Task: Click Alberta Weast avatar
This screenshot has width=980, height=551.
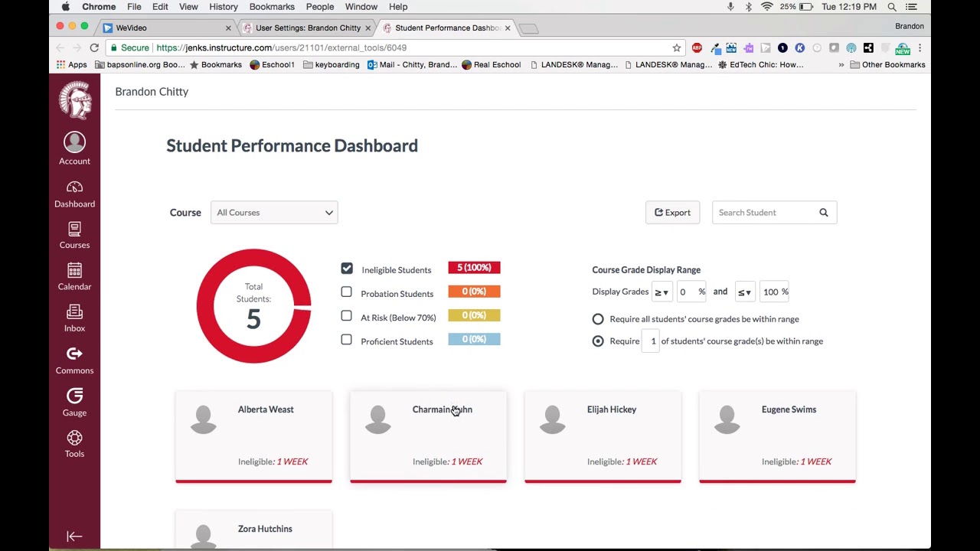Action: pos(204,419)
